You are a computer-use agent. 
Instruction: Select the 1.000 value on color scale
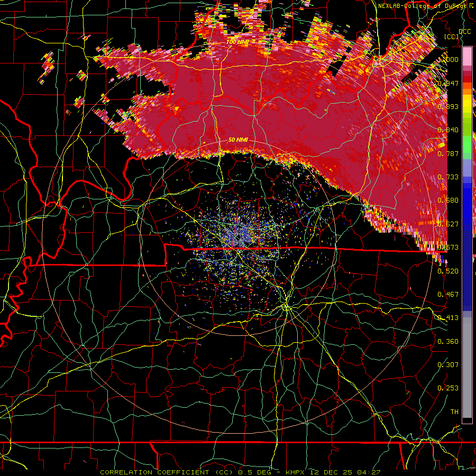448,59
